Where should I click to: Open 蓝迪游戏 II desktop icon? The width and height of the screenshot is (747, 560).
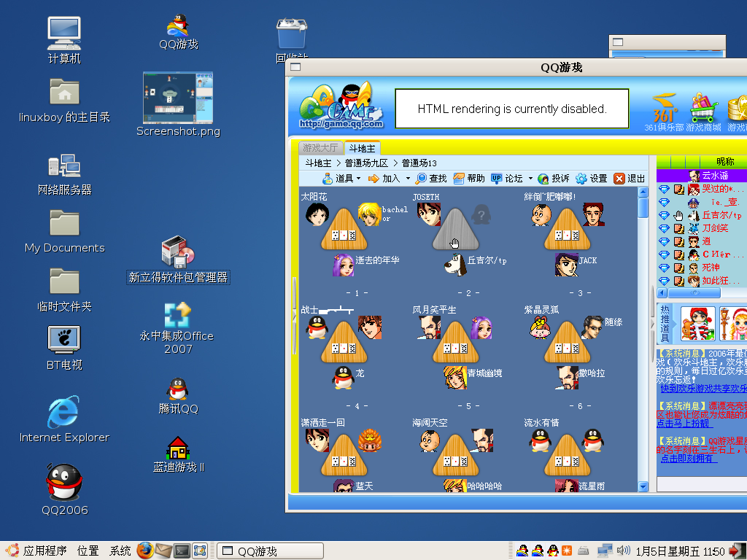[178, 455]
